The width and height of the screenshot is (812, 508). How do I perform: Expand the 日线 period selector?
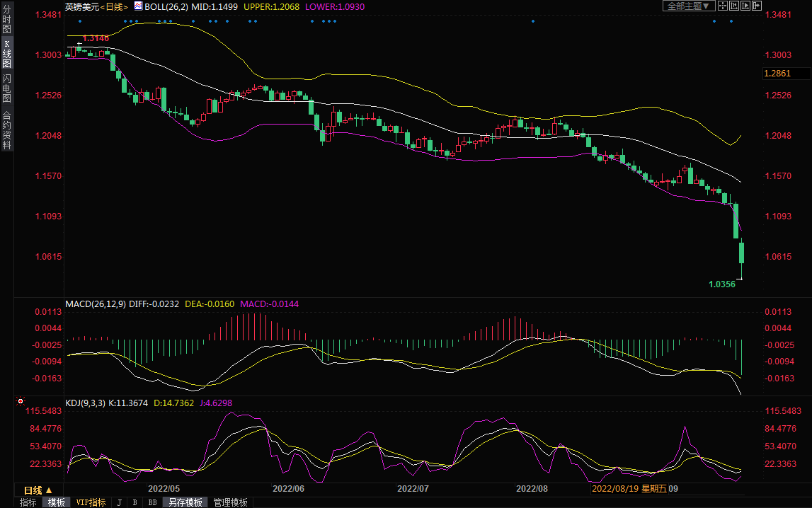click(38, 490)
